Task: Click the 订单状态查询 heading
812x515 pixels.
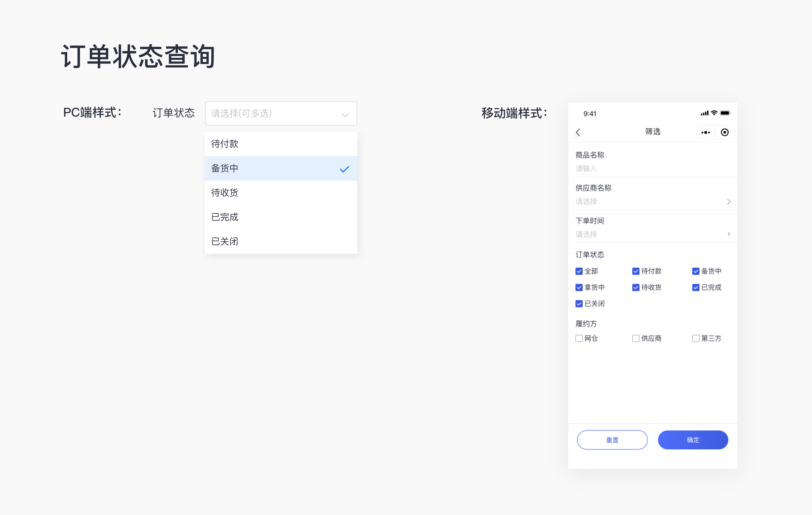Action: pos(138,56)
